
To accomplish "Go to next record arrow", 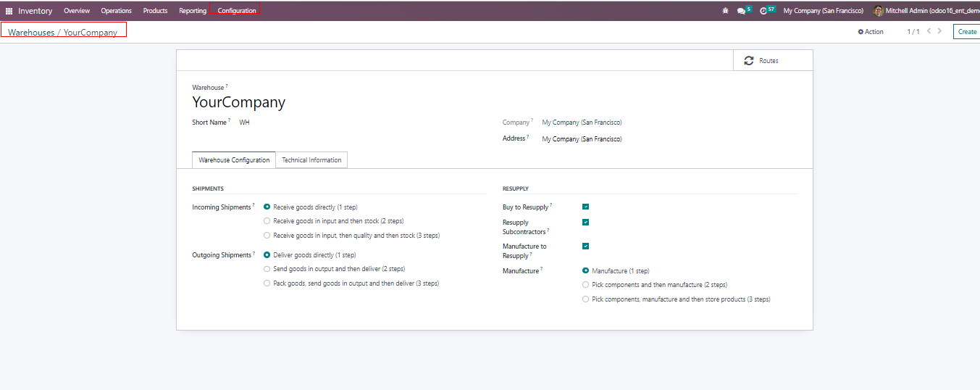I will pos(940,31).
